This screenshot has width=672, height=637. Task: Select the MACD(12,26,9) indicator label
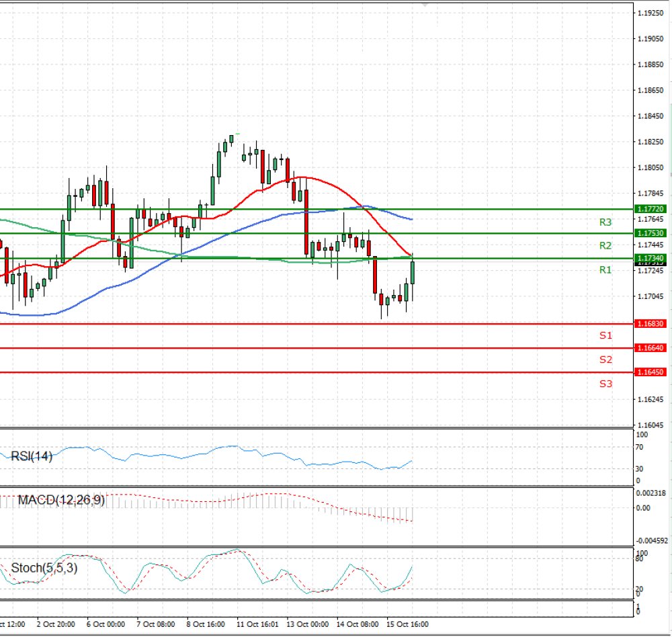[61, 500]
